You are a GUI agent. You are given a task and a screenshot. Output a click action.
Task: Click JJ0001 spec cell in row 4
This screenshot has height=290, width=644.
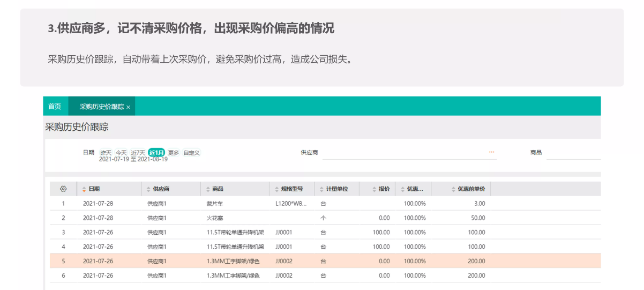[x=284, y=247]
